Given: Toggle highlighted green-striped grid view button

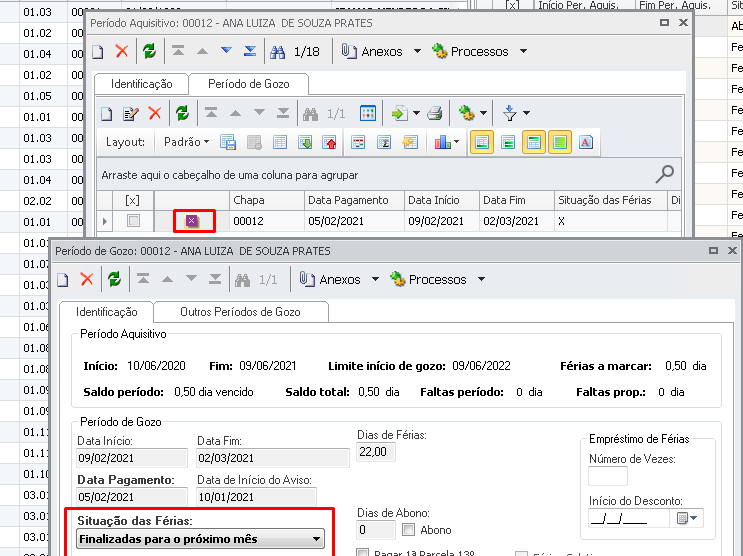Looking at the screenshot, I should 560,142.
